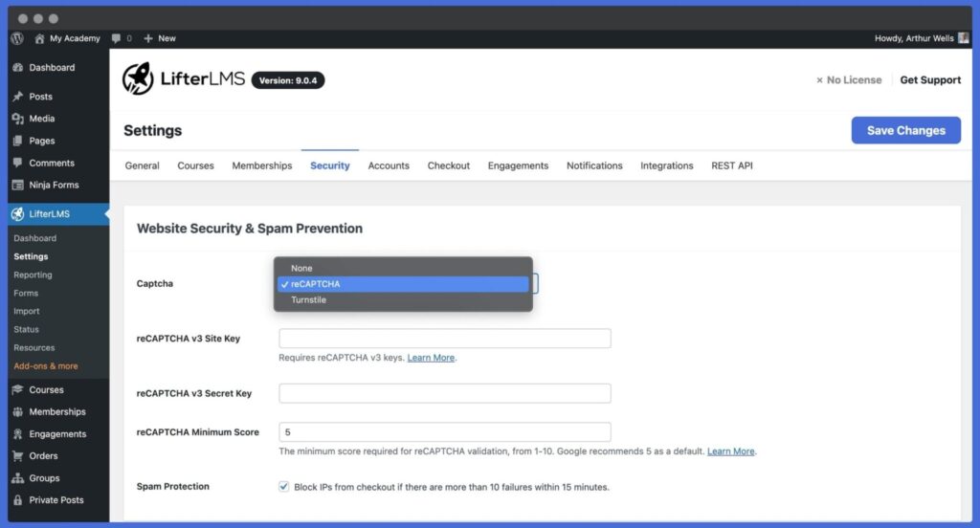Switch to the Notifications tab

[594, 165]
